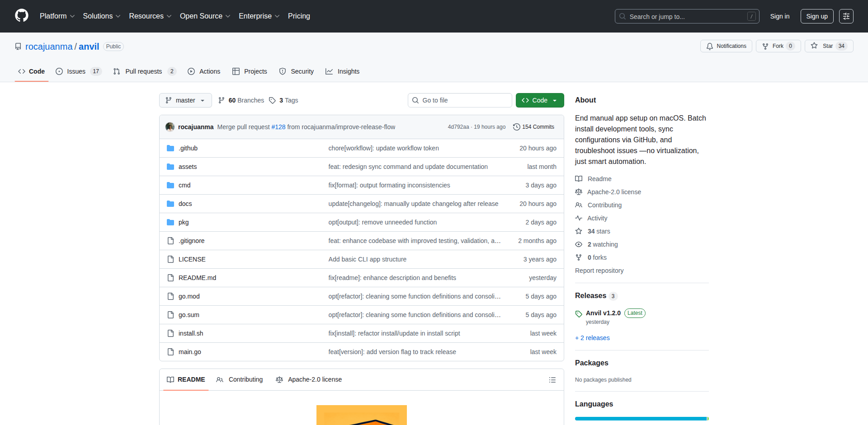Click the Readme book icon in About

(x=579, y=179)
